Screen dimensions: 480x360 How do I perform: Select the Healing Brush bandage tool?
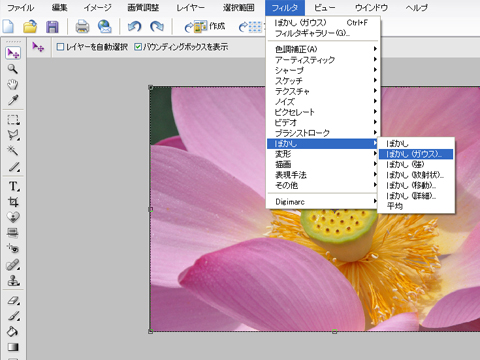(13, 265)
